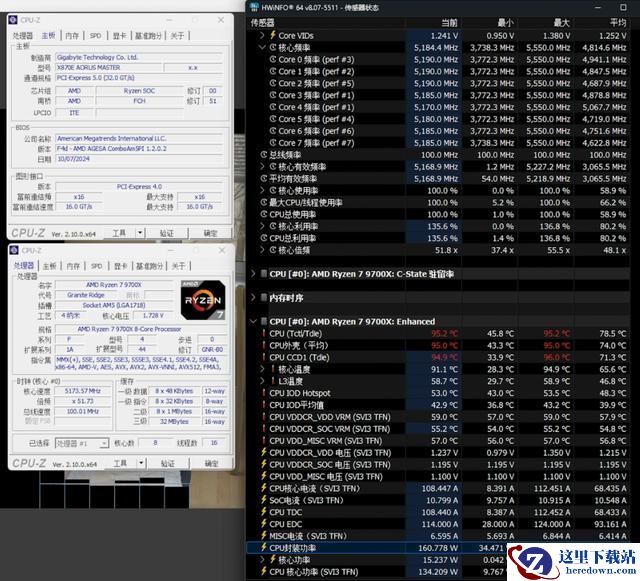The image size is (640, 581).
Task: Click the clock icon beside 平均有效频率
Action: pyautogui.click(x=264, y=179)
